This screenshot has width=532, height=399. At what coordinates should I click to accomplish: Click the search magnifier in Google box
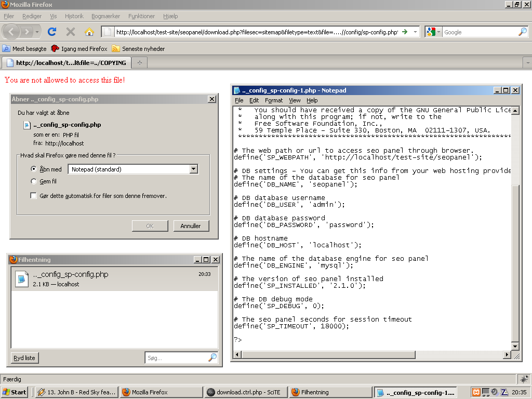(x=523, y=32)
